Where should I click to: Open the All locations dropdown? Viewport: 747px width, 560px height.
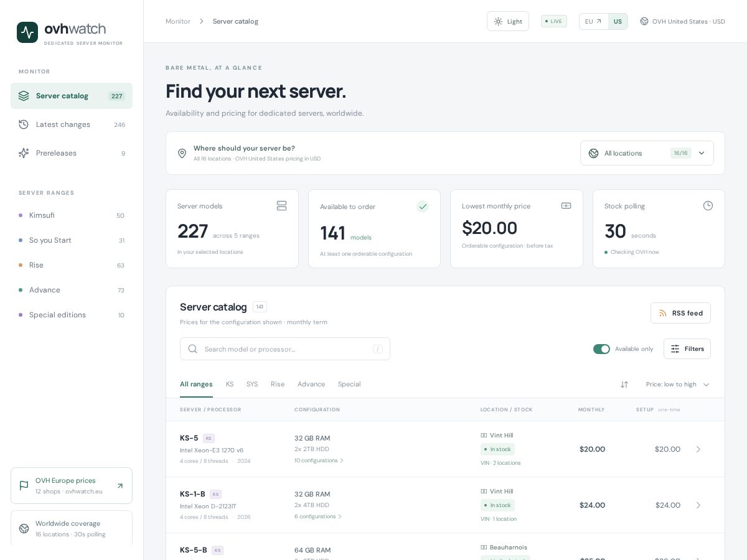[x=647, y=153]
